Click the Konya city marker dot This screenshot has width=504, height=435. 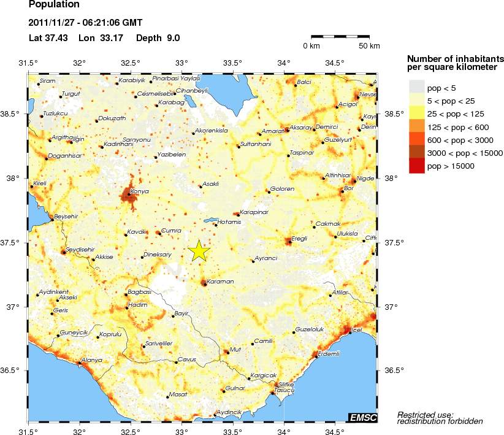[129, 194]
